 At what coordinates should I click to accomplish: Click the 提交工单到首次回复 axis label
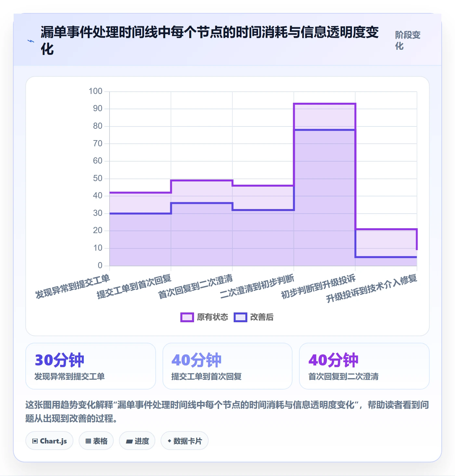point(134,286)
